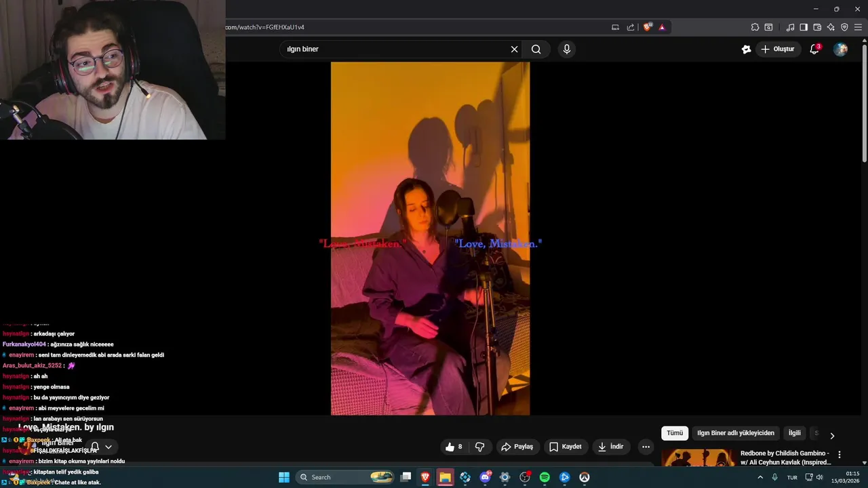Toggle the browser sidebar panel icon
868x488 pixels.
tap(804, 27)
